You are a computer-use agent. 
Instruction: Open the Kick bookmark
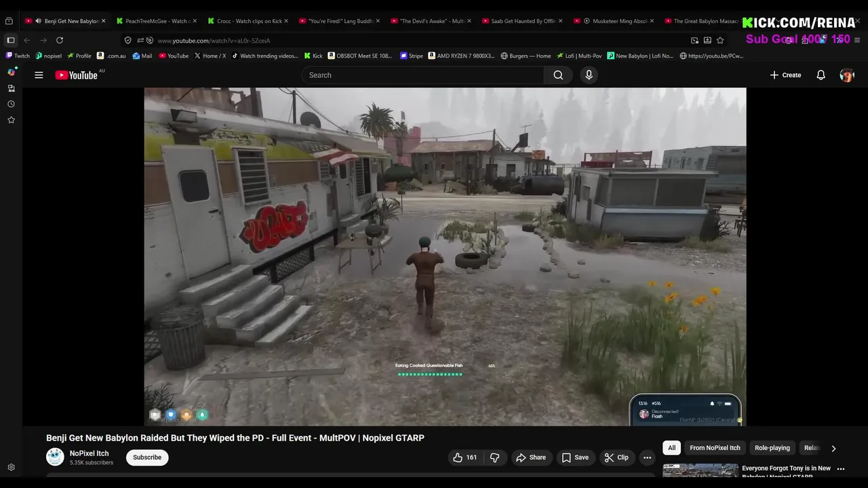313,56
